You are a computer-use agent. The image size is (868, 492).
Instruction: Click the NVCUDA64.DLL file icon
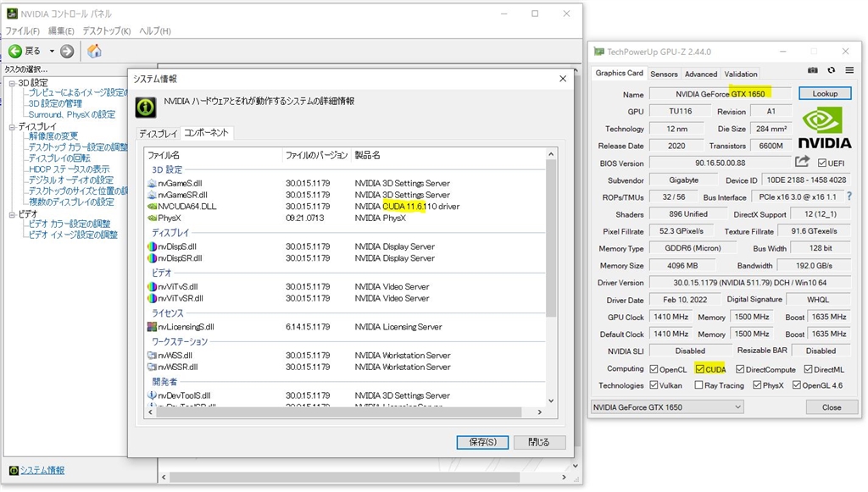[x=153, y=206]
